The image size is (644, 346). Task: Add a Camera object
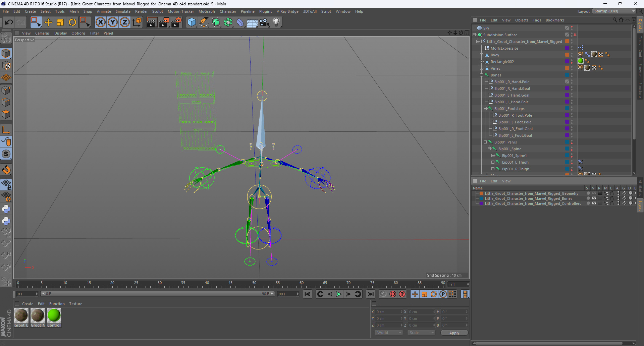pos(264,22)
